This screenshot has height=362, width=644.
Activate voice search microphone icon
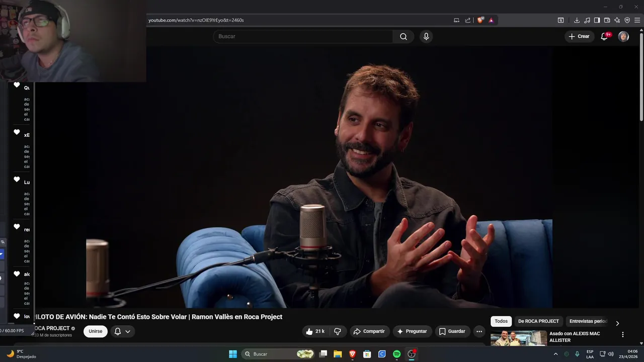tap(426, 36)
